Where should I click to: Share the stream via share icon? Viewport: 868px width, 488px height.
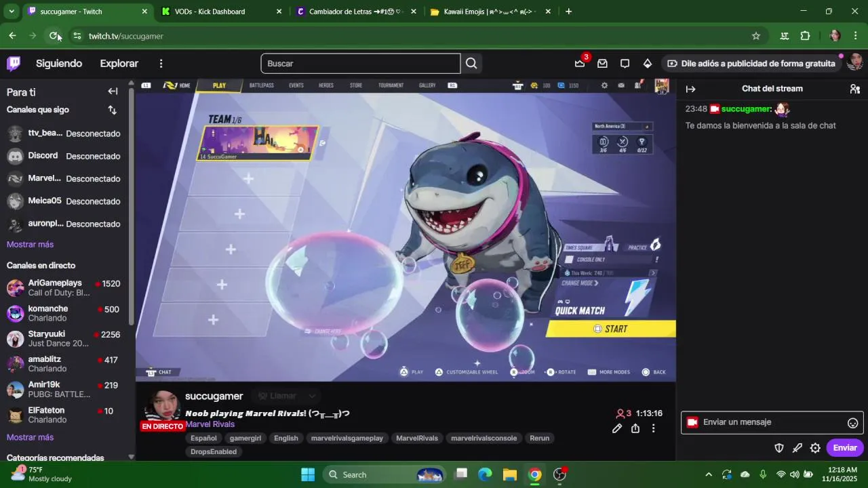pos(635,428)
